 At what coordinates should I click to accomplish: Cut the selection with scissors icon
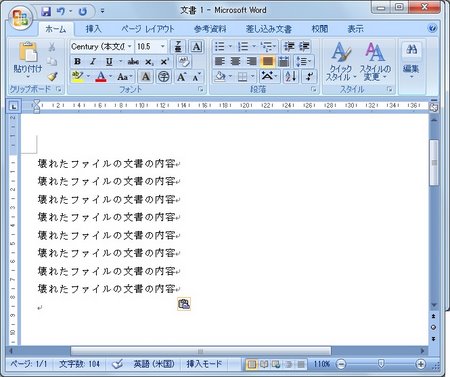(x=52, y=47)
